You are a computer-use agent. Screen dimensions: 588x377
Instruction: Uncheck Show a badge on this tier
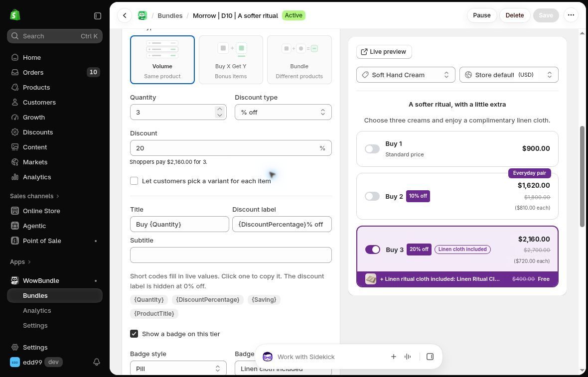point(134,334)
